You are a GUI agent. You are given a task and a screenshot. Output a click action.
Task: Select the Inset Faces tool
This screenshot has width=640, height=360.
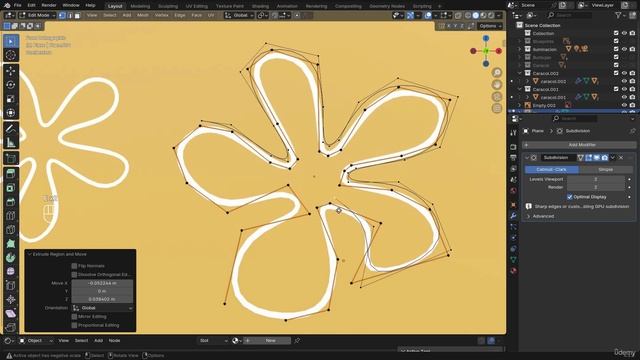[11, 188]
